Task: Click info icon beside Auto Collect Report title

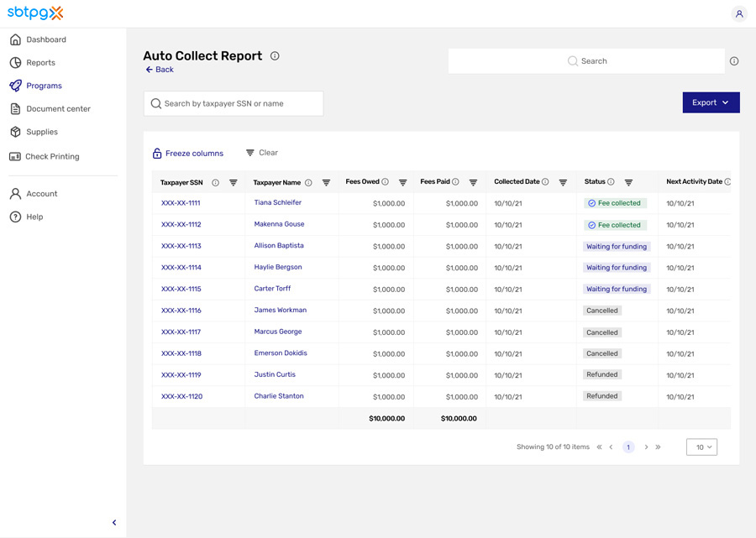Action: point(275,56)
